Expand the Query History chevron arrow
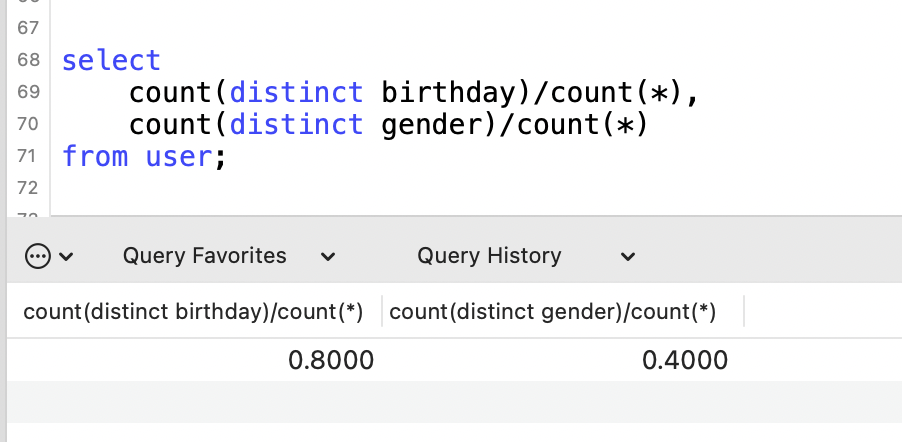 point(628,256)
